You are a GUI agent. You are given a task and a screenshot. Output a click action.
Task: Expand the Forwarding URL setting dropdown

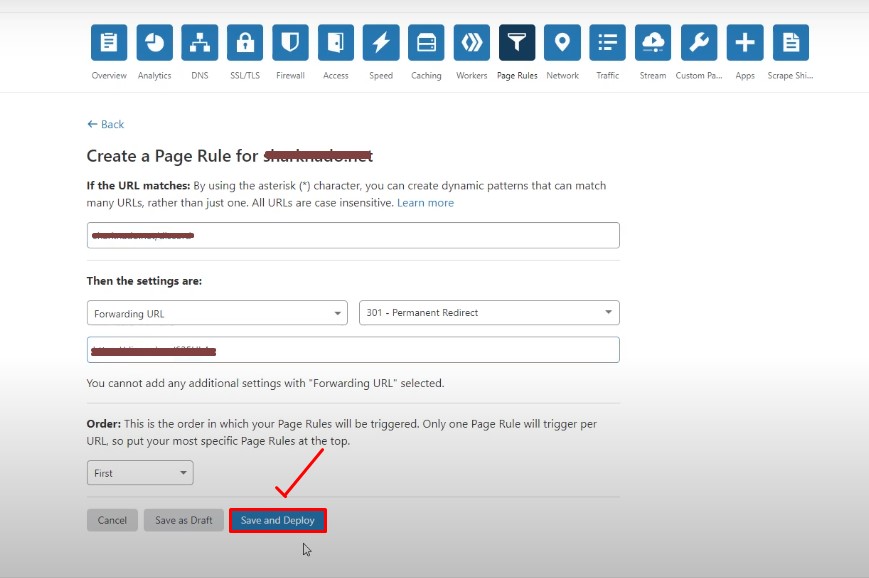tap(217, 313)
